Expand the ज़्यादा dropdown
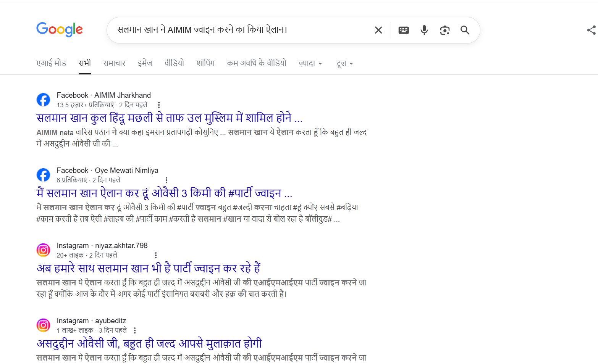Screen dimensions: 598x364 tap(310, 63)
